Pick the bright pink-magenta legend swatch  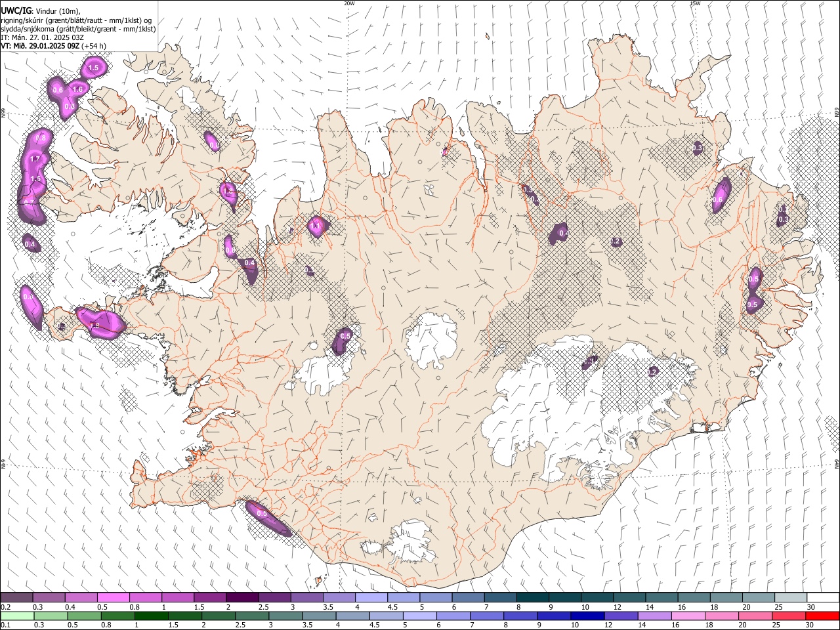tap(113, 598)
